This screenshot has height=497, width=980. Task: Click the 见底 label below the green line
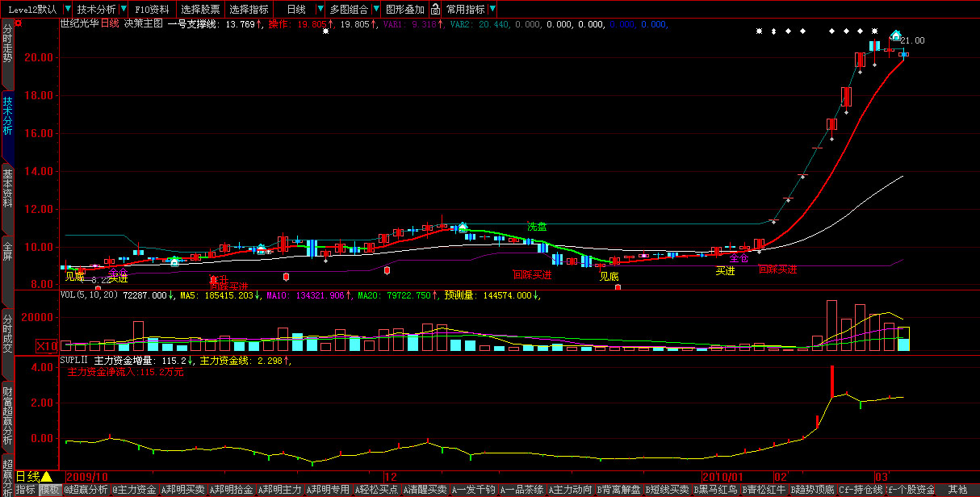click(x=609, y=276)
